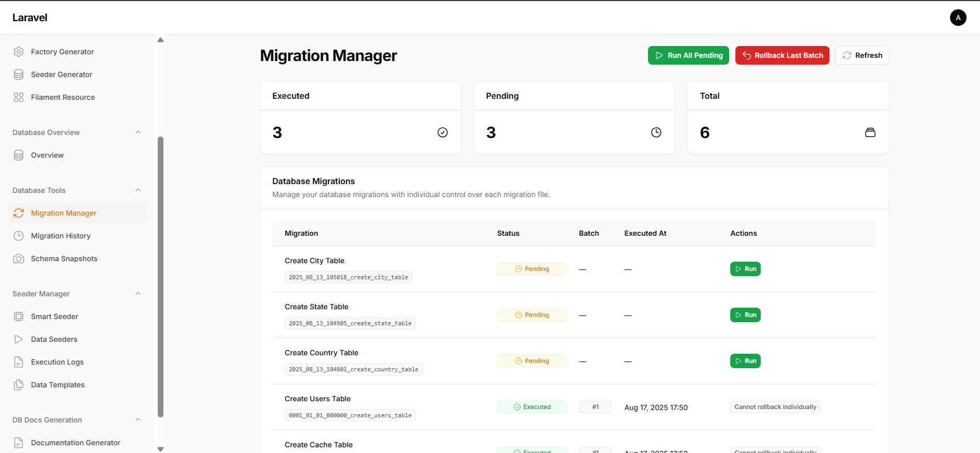Screen dimensions: 980x453
Task: Go to Migration History
Action: point(78,236)
